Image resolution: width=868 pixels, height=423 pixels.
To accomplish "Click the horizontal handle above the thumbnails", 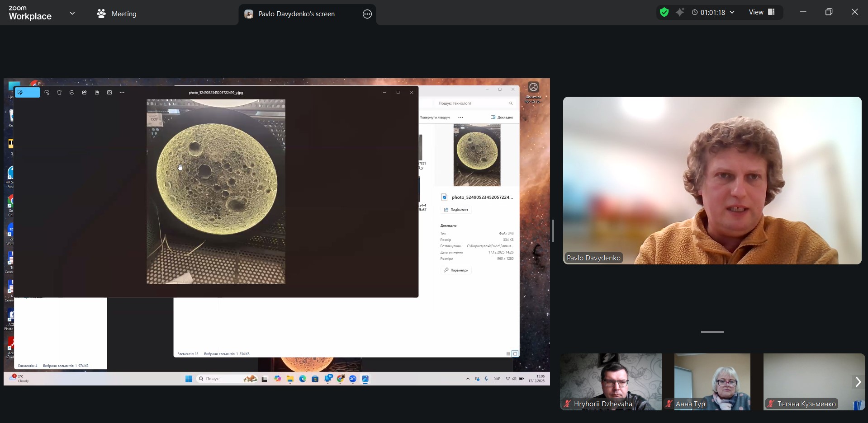I will coord(712,332).
